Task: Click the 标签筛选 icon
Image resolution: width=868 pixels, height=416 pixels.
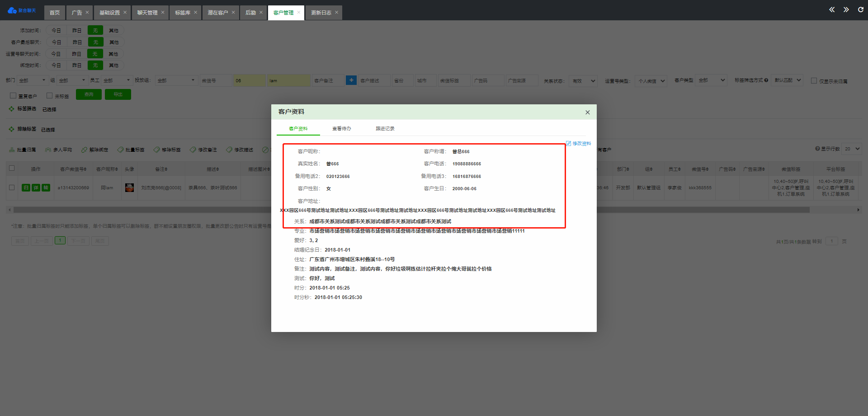Action: click(x=12, y=109)
